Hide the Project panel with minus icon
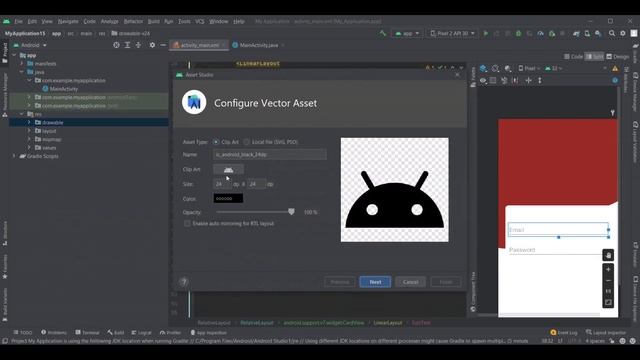Viewport: 640px width, 360px height. [x=163, y=45]
